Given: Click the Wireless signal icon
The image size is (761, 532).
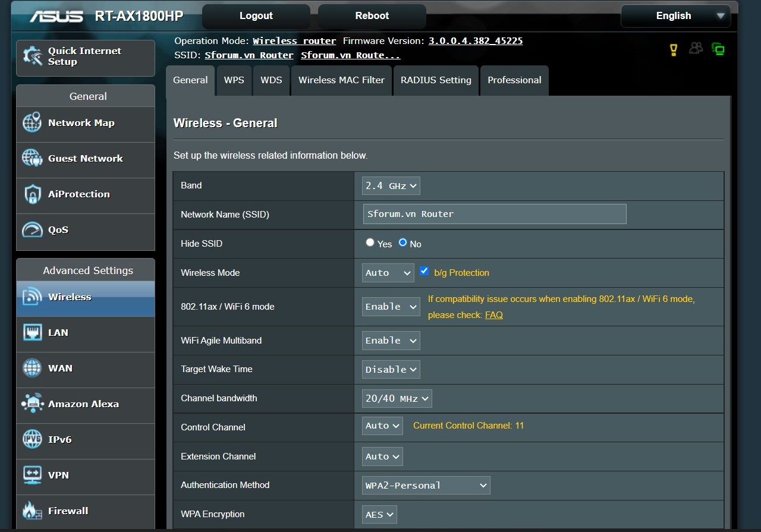Looking at the screenshot, I should click(x=32, y=297).
